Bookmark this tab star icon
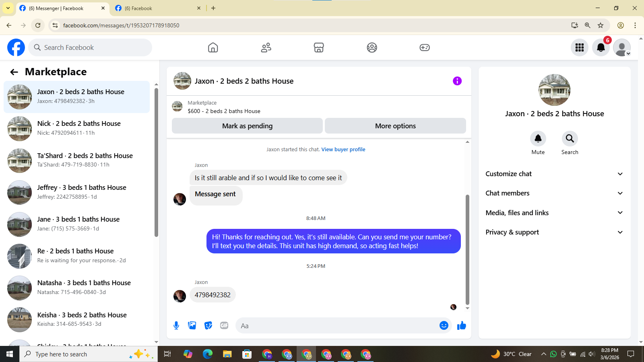 (x=601, y=25)
